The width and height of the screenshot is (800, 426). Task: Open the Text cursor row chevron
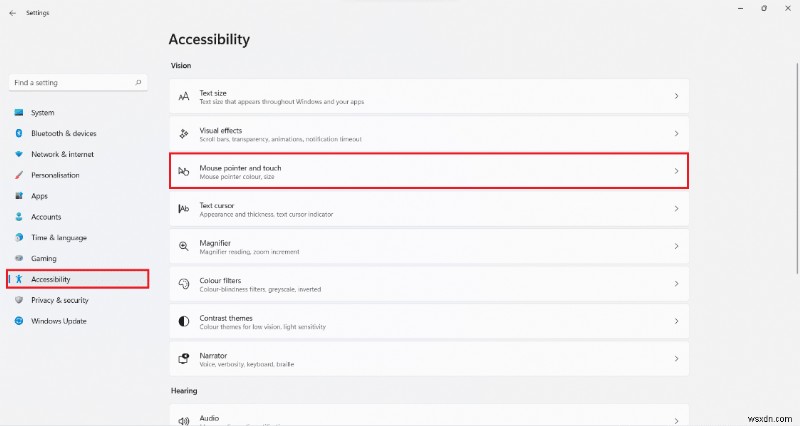pyautogui.click(x=676, y=209)
